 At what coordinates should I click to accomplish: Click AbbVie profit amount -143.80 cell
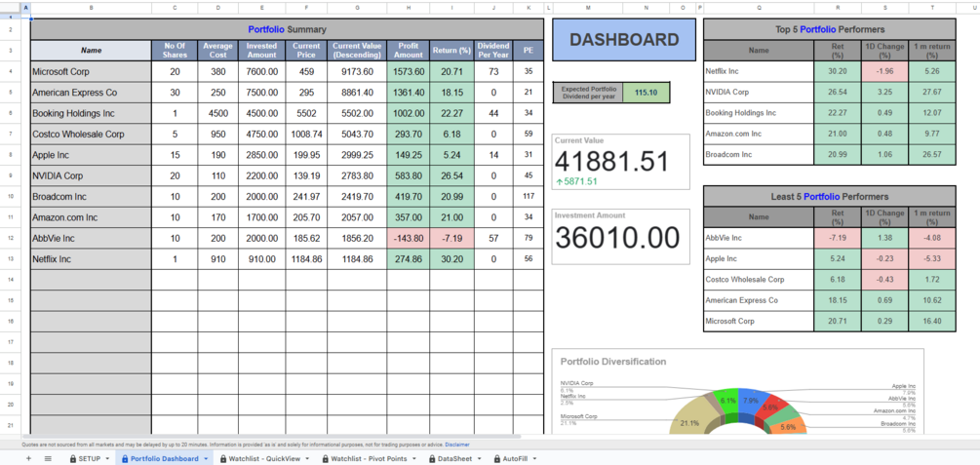tap(409, 238)
